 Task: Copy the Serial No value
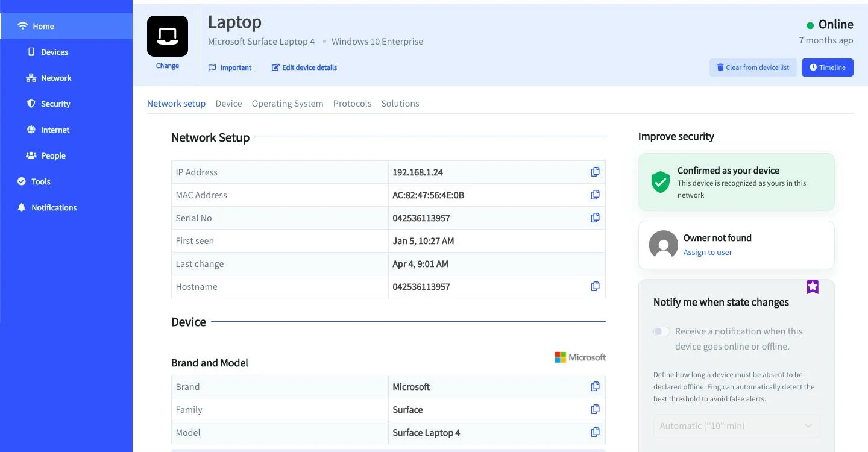click(595, 218)
